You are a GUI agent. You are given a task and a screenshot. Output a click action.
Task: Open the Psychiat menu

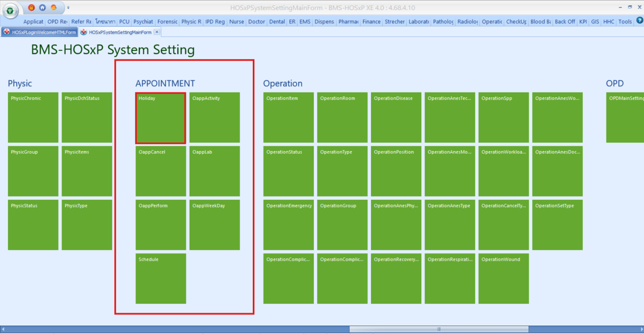(143, 22)
